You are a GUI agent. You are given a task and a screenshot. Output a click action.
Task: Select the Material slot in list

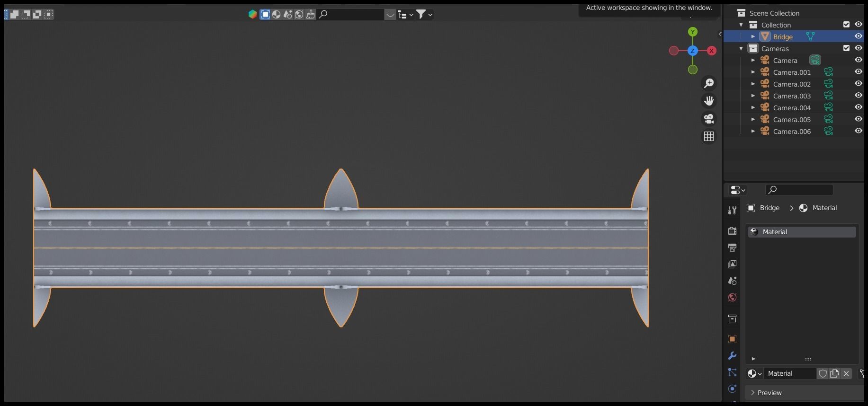pos(802,232)
